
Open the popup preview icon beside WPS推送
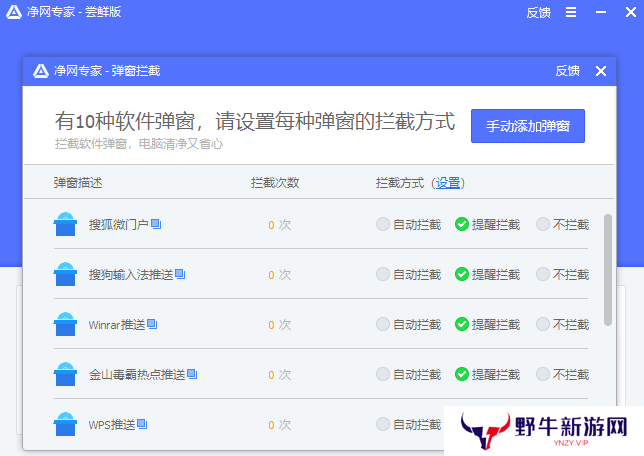[142, 424]
